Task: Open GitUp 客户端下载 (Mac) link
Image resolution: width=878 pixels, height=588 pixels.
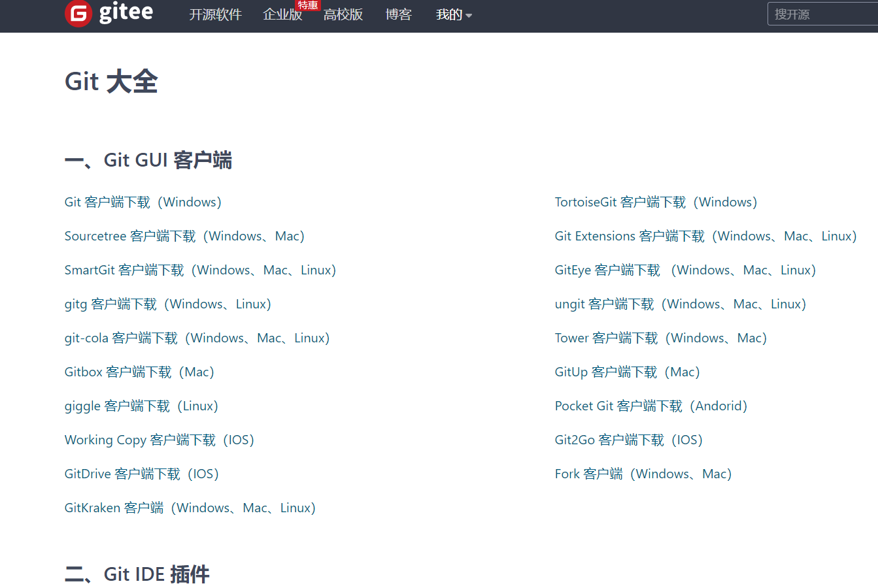Action: pyautogui.click(x=628, y=372)
